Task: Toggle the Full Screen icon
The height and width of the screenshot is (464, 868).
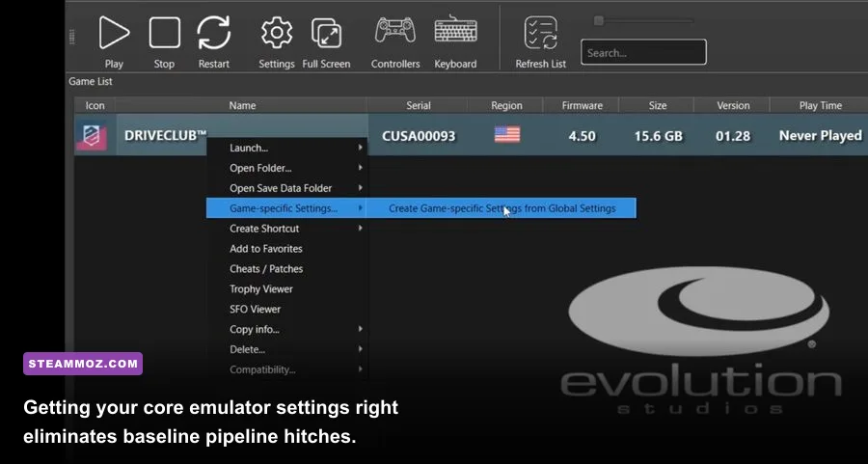Action: (x=326, y=33)
